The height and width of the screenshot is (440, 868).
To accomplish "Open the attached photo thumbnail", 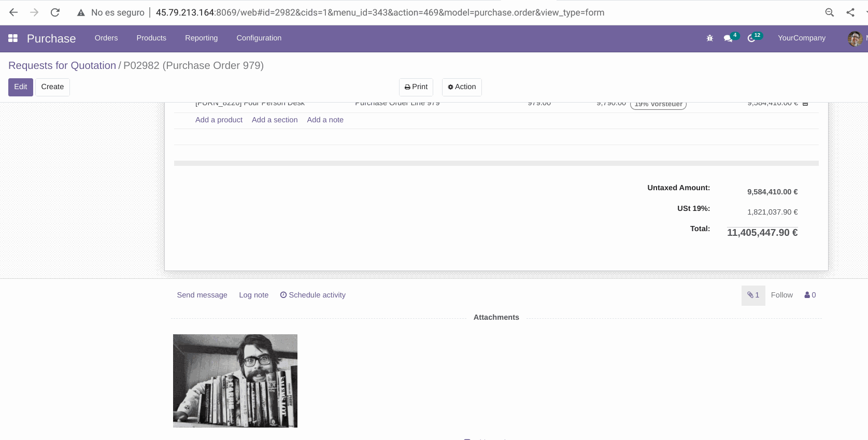I will pos(235,381).
